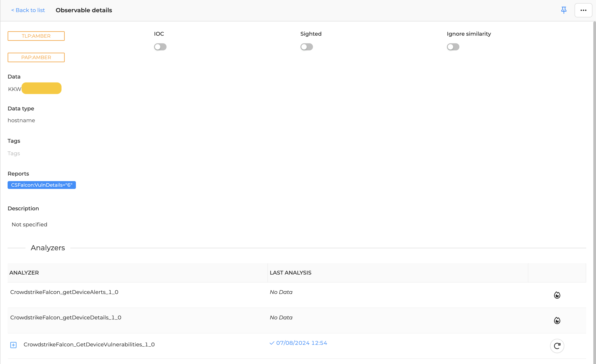Toggle the IOC switch on
The height and width of the screenshot is (364, 596).
(160, 47)
